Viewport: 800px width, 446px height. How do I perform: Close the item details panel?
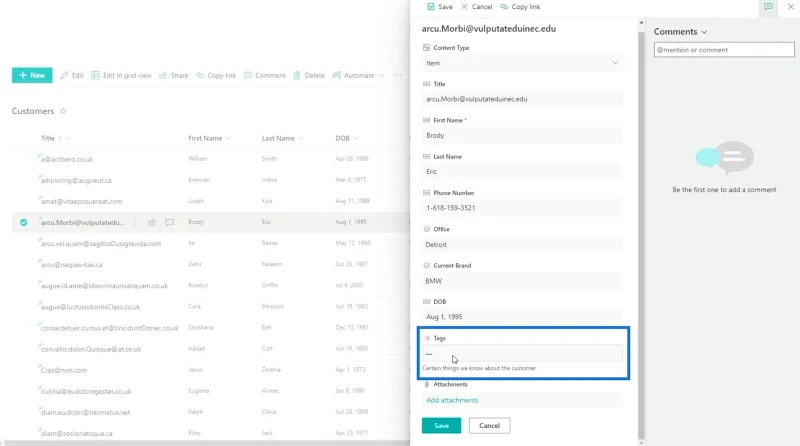tap(790, 7)
